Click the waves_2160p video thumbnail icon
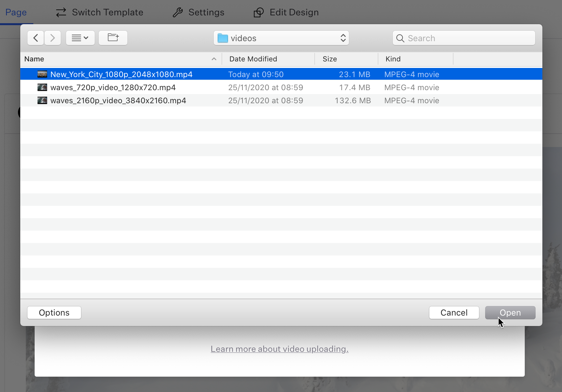This screenshot has width=562, height=392. pyautogui.click(x=42, y=100)
